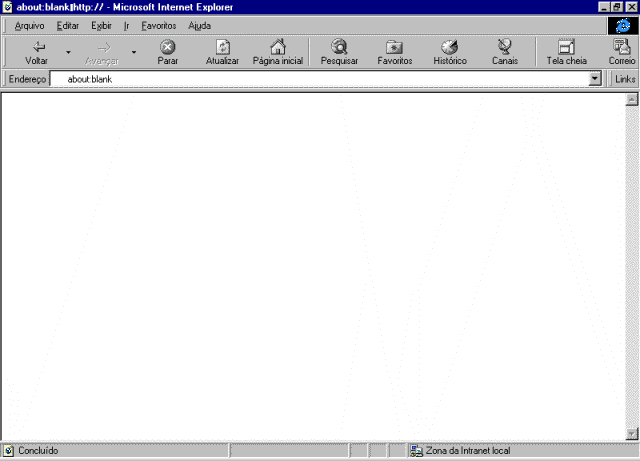The width and height of the screenshot is (640, 461).
Task: Switch to Tela cheia full screen
Action: coord(567,52)
